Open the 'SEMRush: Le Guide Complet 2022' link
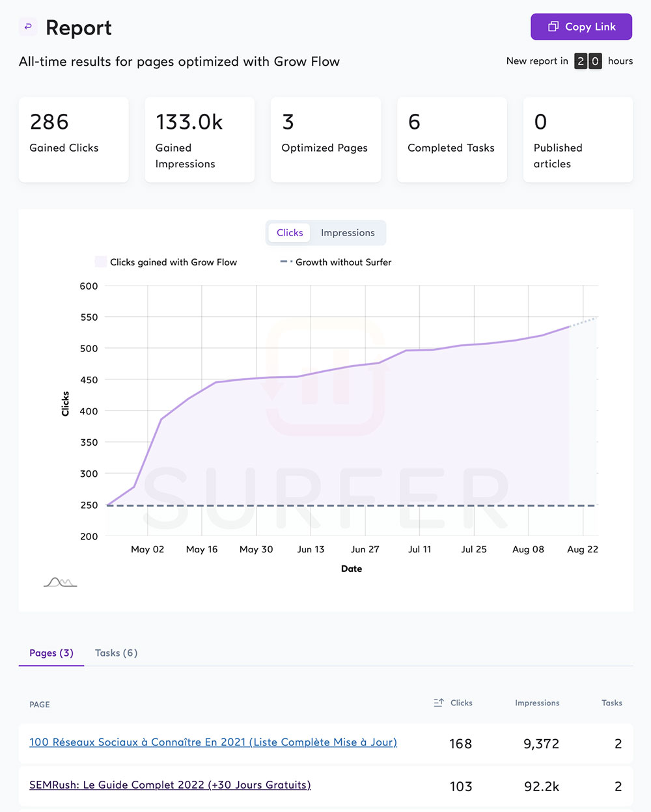 pyautogui.click(x=170, y=785)
